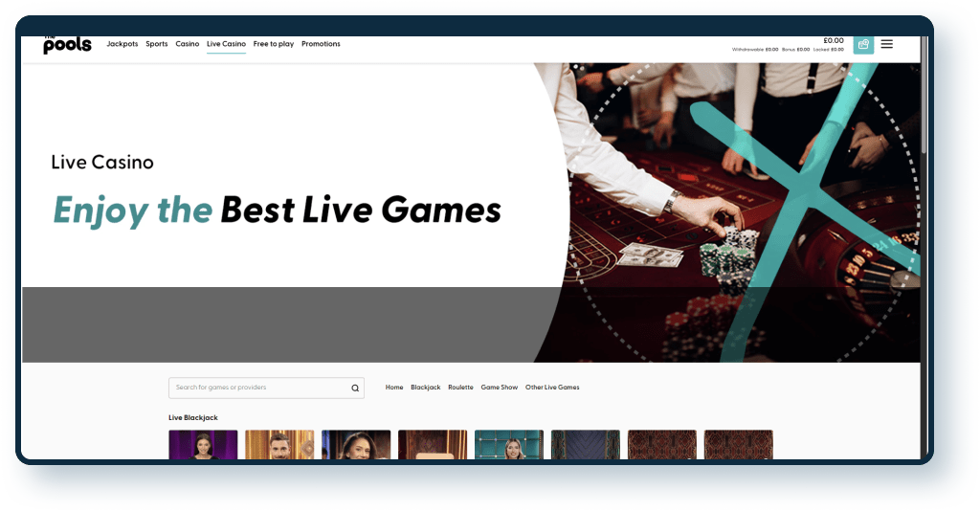Filter by Roulette category
Screen dimensions: 980x511
[x=460, y=388]
